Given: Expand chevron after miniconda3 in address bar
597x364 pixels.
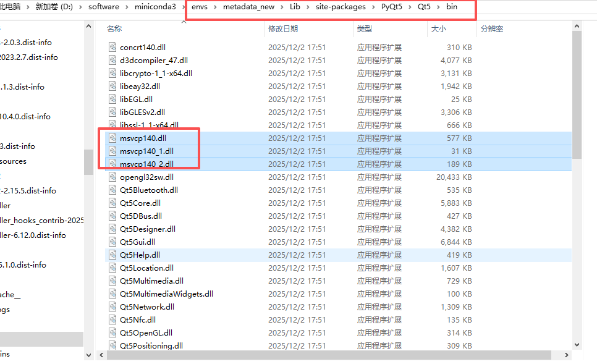Looking at the screenshot, I should [x=184, y=7].
